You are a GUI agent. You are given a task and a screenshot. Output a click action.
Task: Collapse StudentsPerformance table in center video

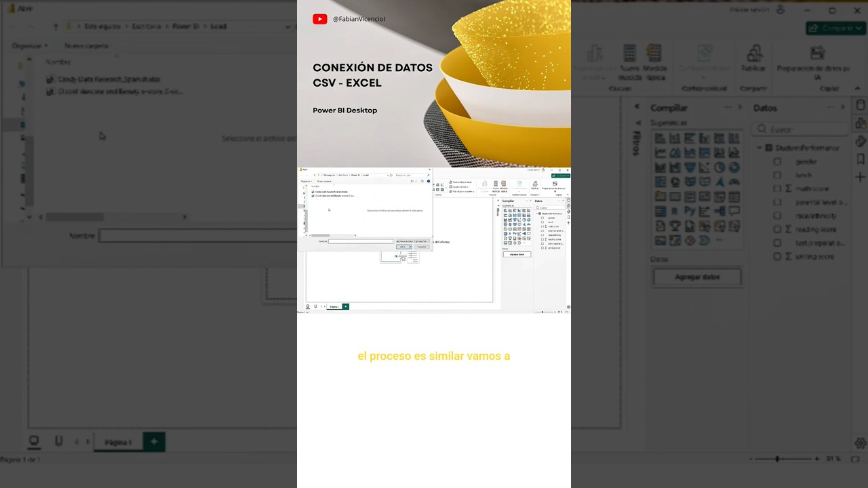pos(536,213)
